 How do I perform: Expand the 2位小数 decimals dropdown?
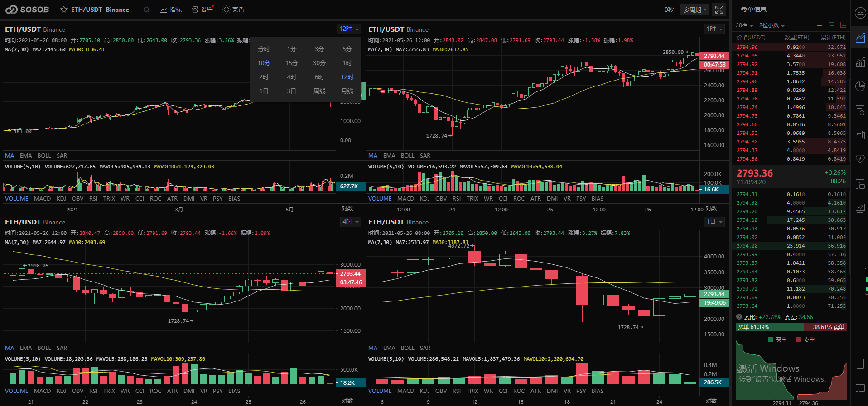pos(772,25)
